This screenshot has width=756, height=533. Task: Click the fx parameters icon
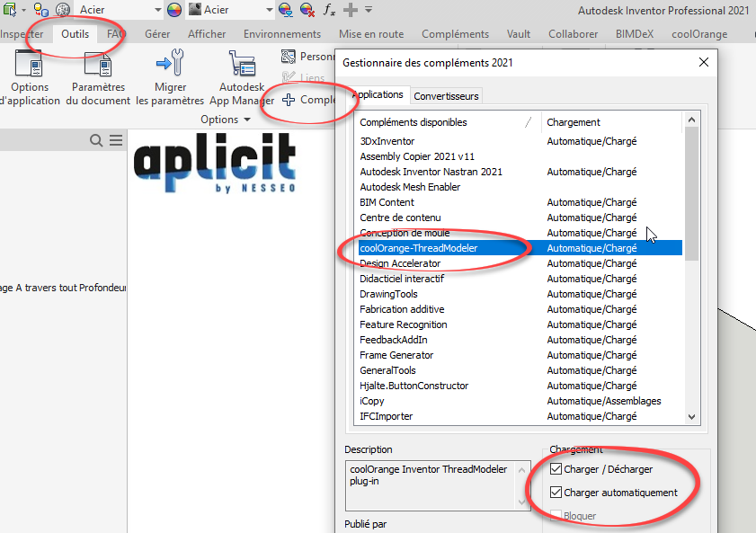click(329, 10)
